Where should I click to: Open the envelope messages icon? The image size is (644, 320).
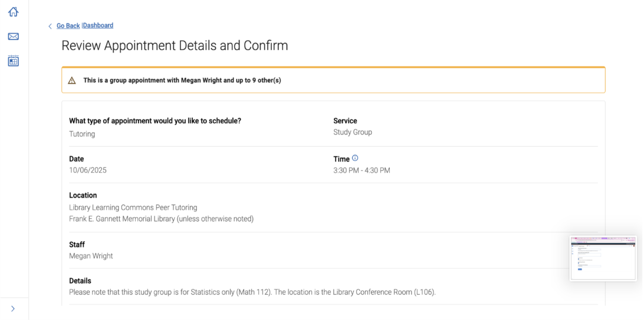[x=13, y=37]
